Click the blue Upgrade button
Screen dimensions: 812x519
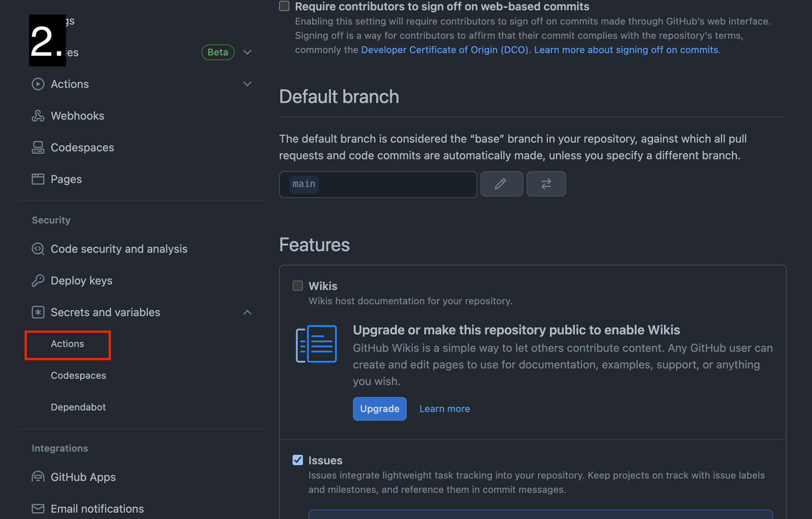379,409
